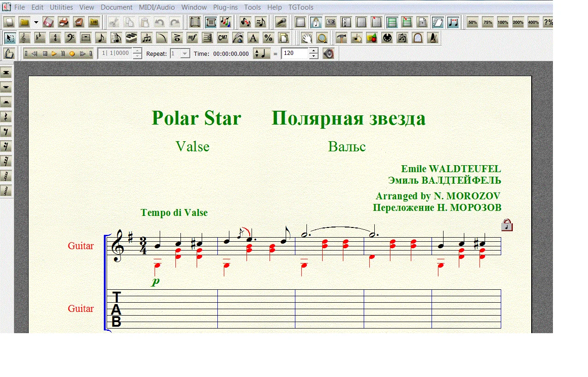Viewport: 588px width, 377px height.
Task: Click the Open folder icon
Action: click(x=24, y=22)
